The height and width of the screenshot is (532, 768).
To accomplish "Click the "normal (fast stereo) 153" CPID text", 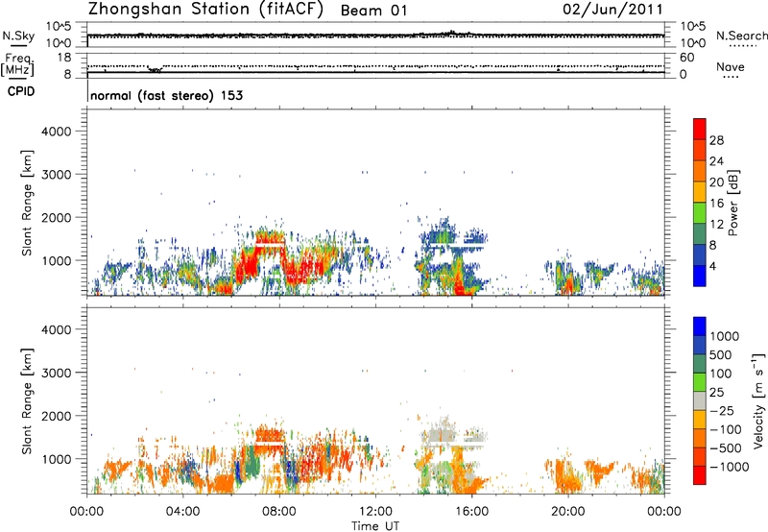I will tap(166, 95).
